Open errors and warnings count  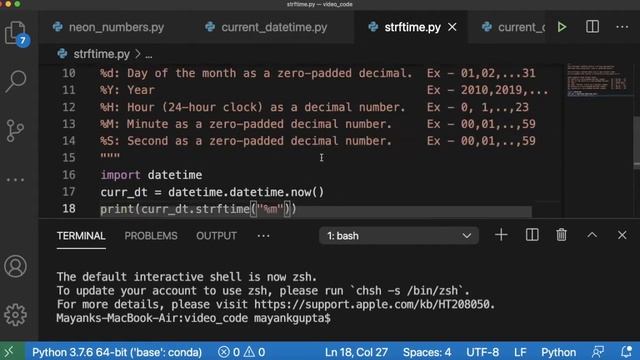(x=241, y=352)
